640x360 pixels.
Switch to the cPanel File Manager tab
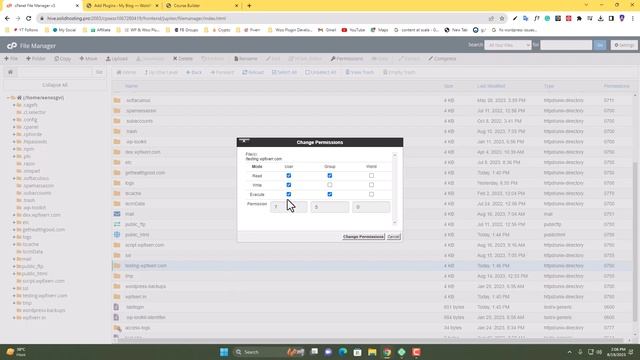click(41, 6)
